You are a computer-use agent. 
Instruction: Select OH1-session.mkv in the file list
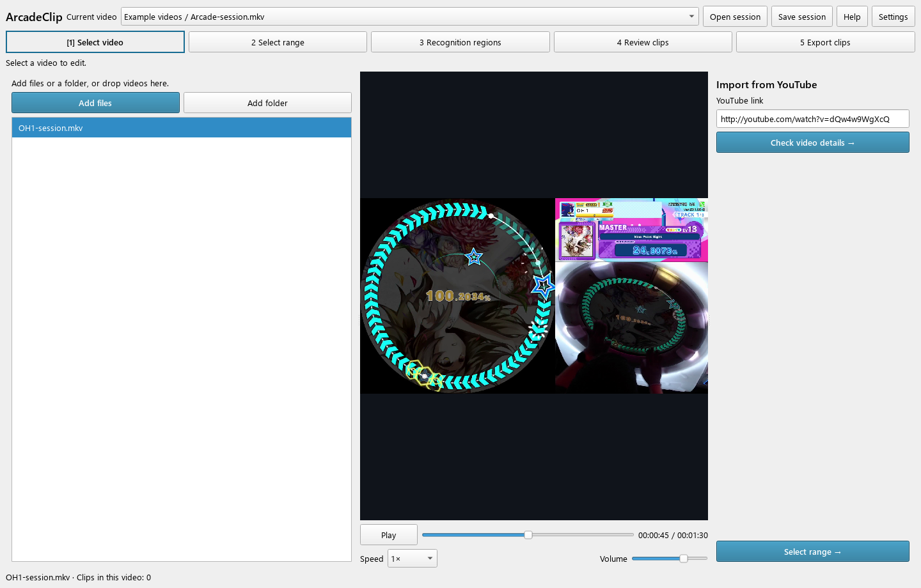point(182,128)
